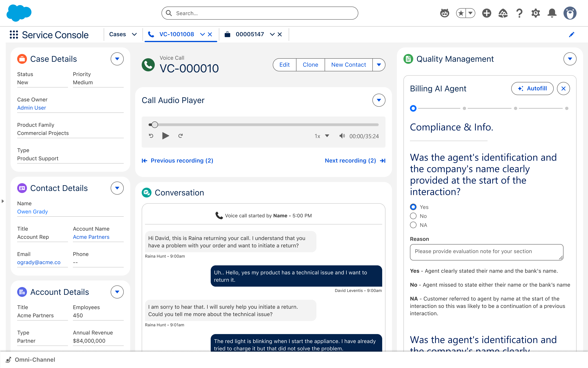The image size is (588, 368).
Task: Jump to the third evaluation step dot
Action: point(516,108)
